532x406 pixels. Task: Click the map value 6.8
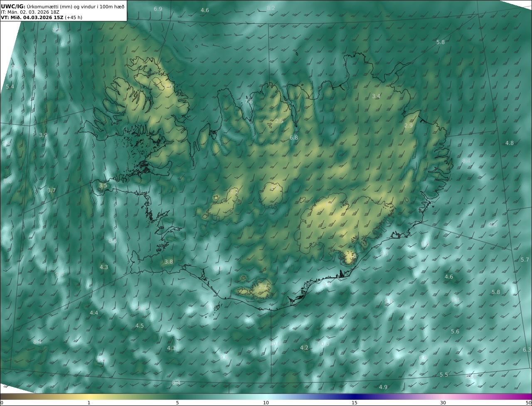[x=294, y=137]
